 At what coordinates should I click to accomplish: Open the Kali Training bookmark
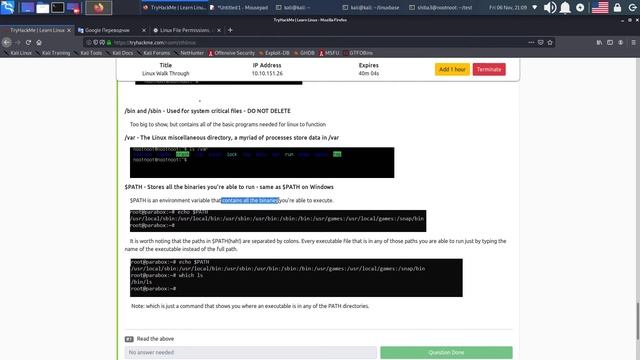click(52, 53)
